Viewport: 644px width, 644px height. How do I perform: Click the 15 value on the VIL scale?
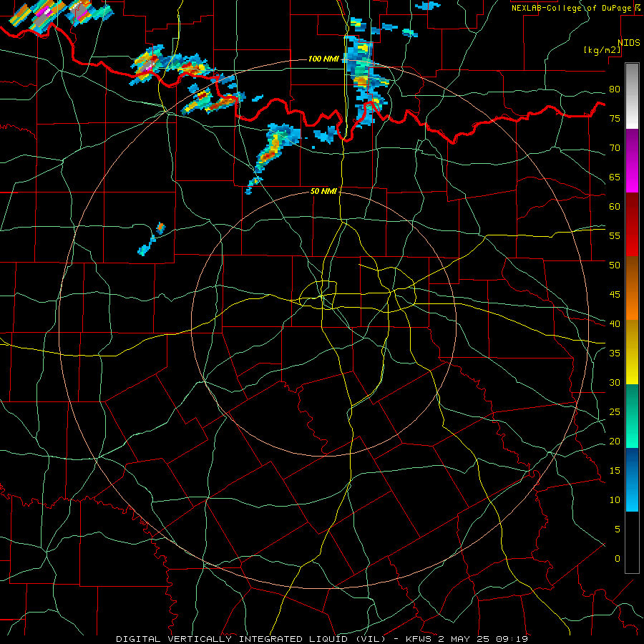tap(615, 471)
